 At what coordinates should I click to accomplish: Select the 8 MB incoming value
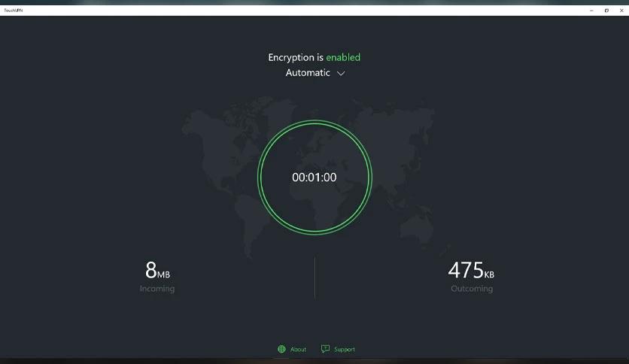tap(157, 270)
